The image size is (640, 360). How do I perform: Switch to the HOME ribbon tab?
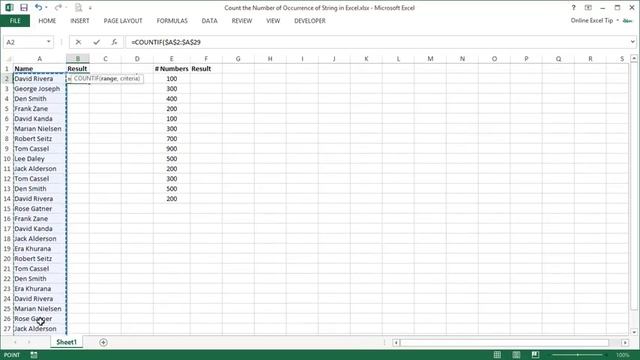coord(47,21)
